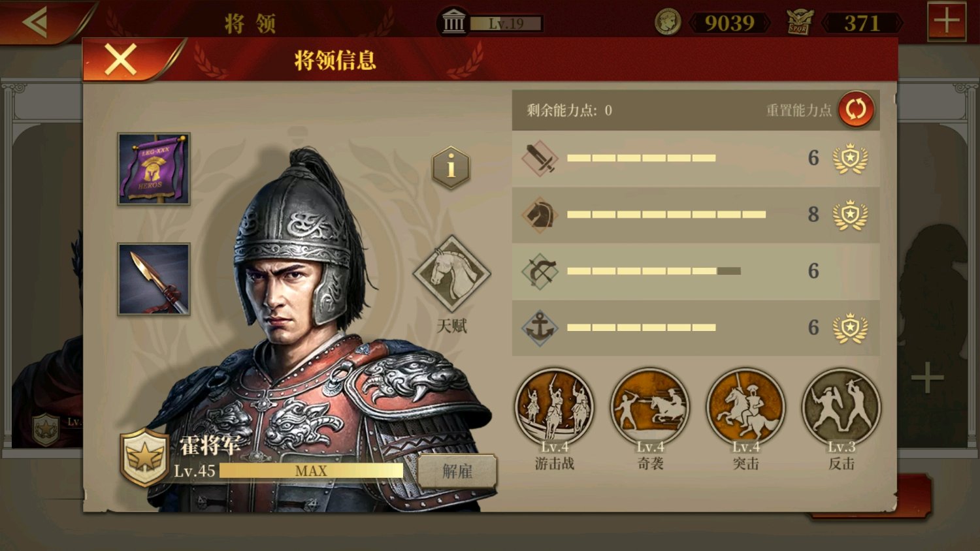Image resolution: width=980 pixels, height=551 pixels.
Task: Tap the spear weapon equipment slot
Action: [154, 279]
